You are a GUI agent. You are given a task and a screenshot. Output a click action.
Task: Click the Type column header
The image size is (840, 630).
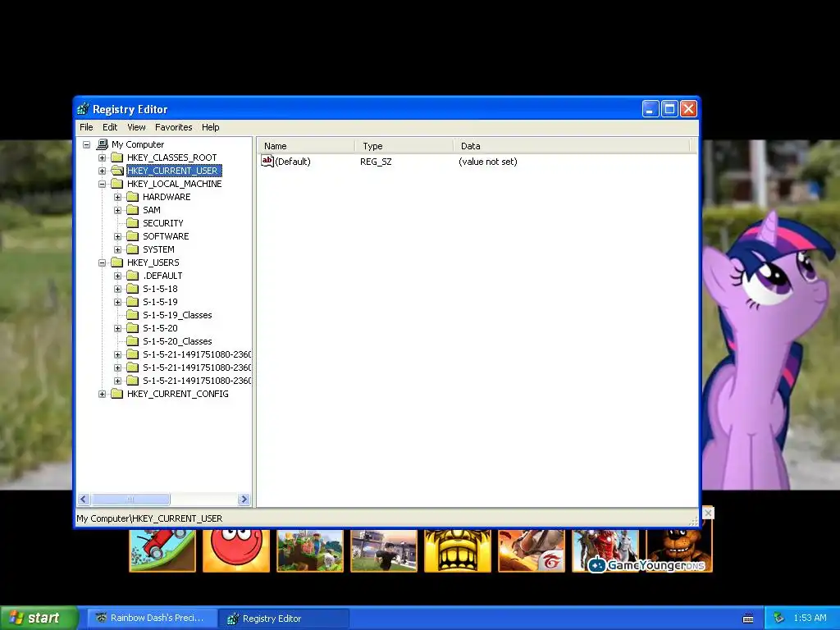(404, 146)
